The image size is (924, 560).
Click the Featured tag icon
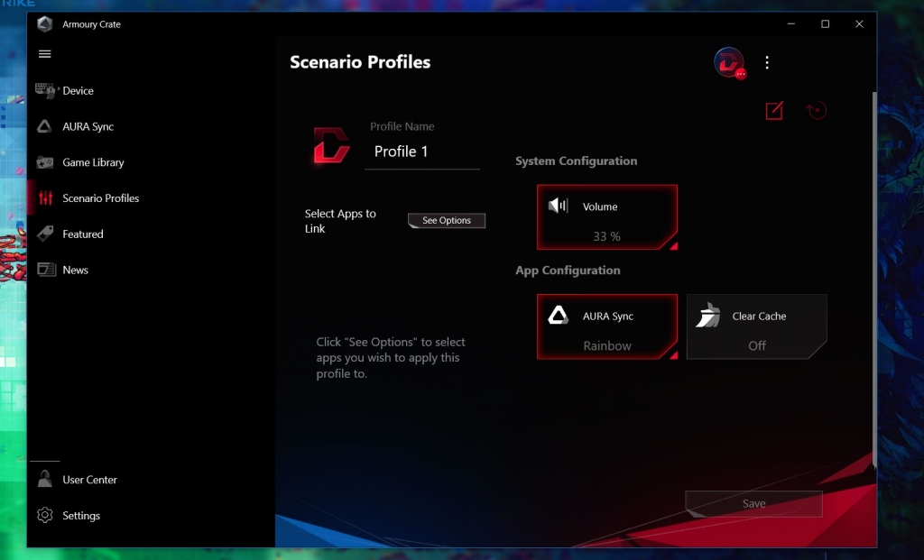tap(45, 234)
